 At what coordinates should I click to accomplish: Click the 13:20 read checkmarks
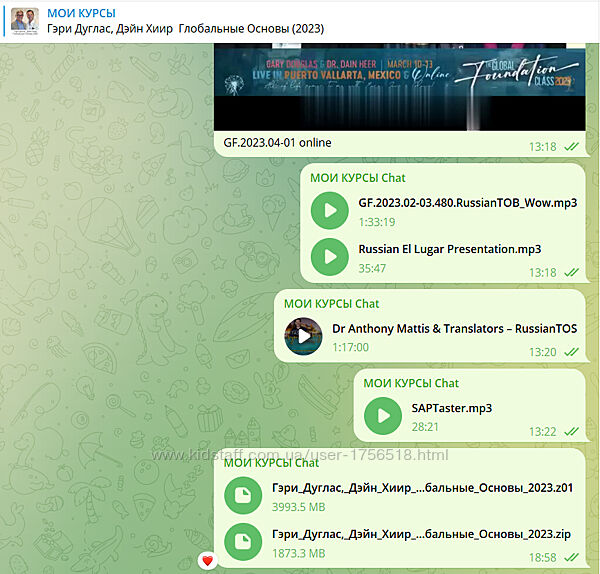coord(571,352)
